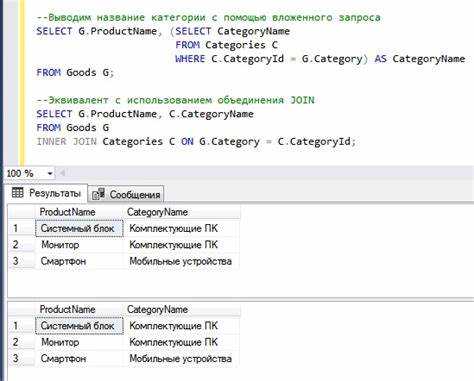Click the results grid icon on Результаты tab
The height and width of the screenshot is (381, 474).
[x=17, y=193]
